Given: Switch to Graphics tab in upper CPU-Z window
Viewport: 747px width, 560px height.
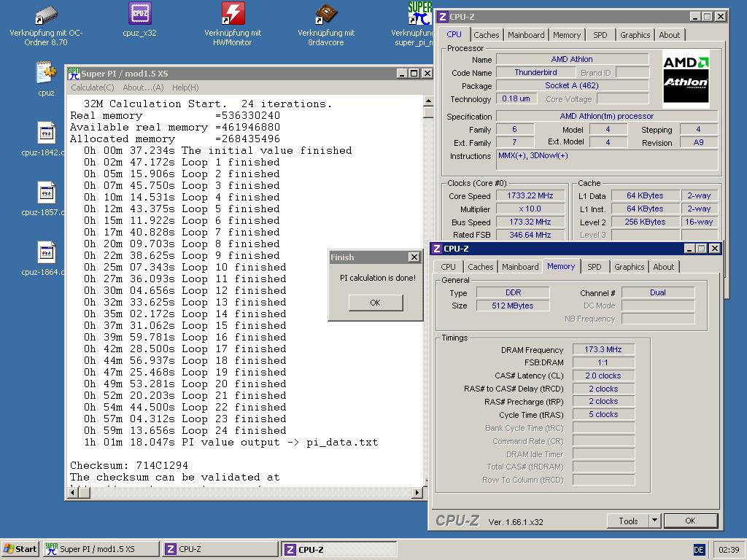Looking at the screenshot, I should 635,35.
